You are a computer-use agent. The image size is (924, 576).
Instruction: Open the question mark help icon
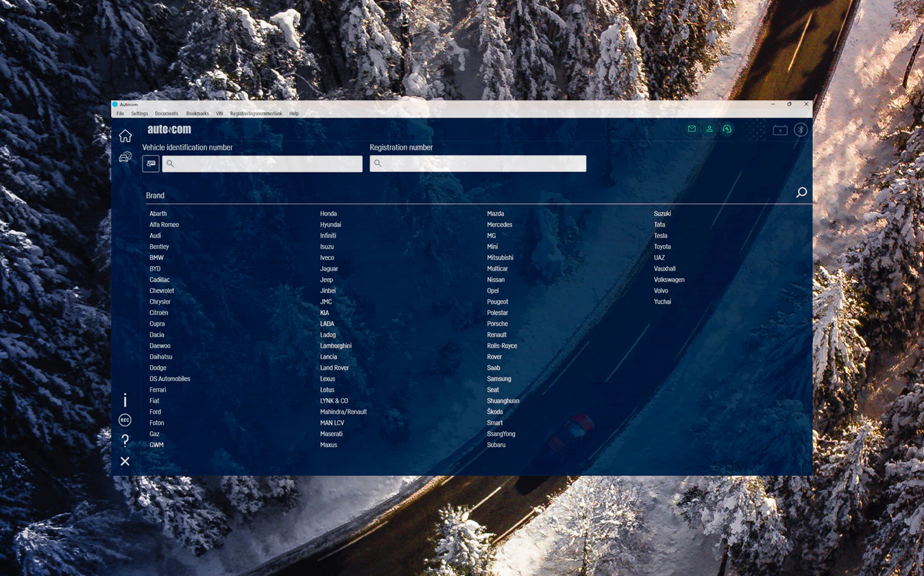pos(125,440)
